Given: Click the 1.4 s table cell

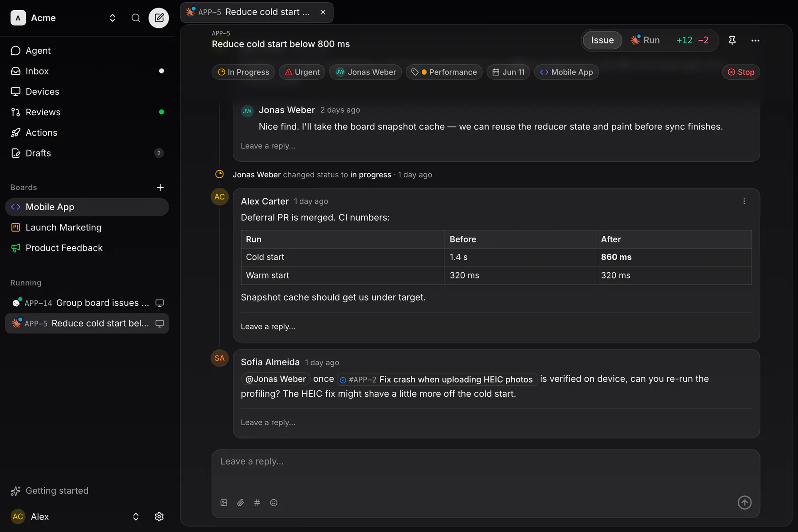Looking at the screenshot, I should [x=520, y=257].
